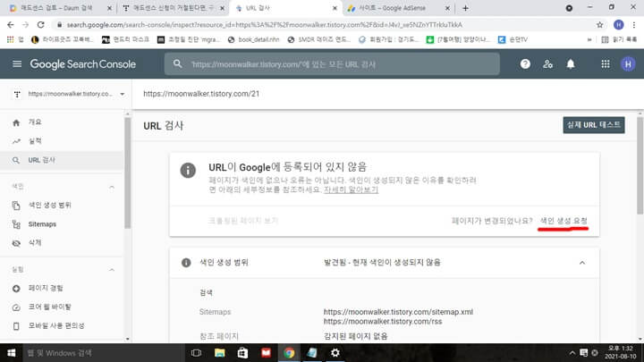Open the Help question mark icon
This screenshot has height=362, width=644.
point(525,64)
